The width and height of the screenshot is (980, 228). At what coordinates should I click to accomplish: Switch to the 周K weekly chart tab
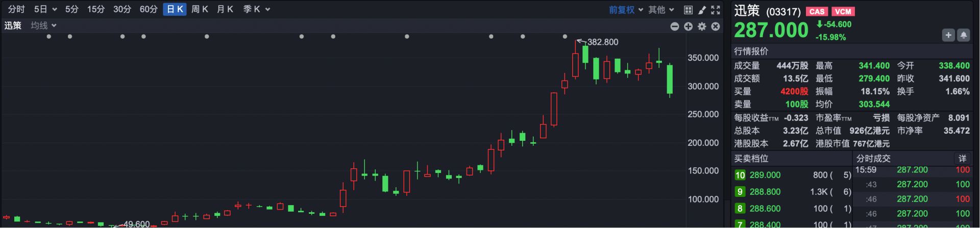pos(200,9)
